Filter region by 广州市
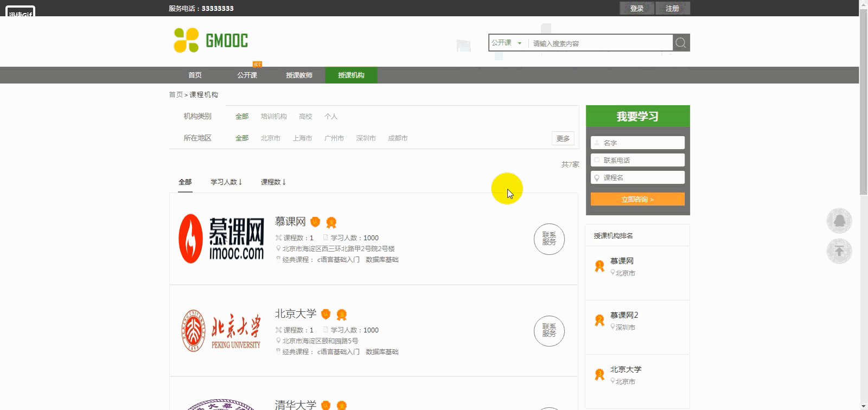 tap(334, 138)
